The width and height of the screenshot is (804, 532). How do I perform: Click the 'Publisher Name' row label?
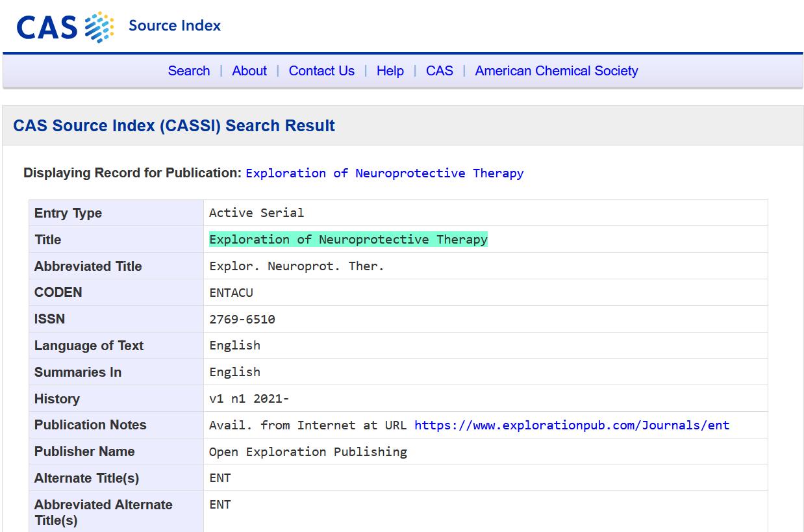pos(84,451)
